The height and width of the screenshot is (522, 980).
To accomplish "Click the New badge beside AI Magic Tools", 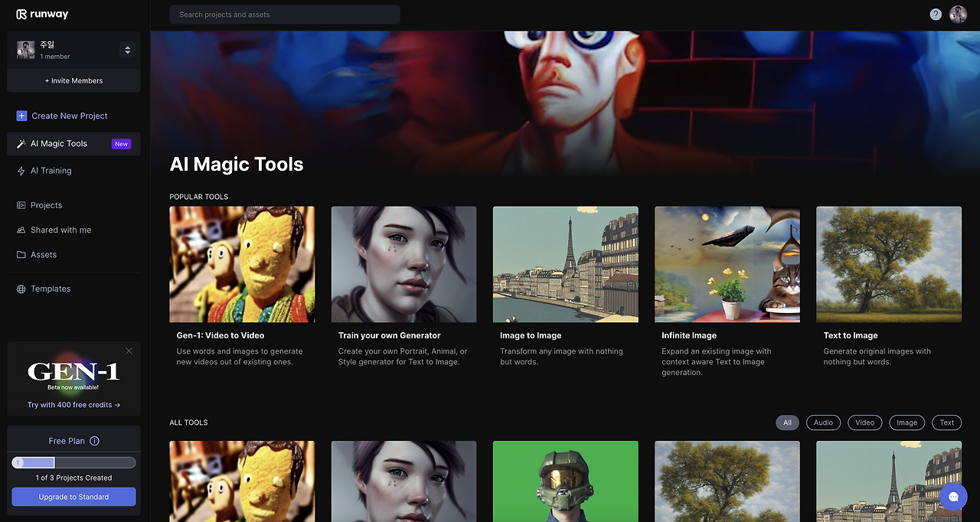I will point(121,144).
